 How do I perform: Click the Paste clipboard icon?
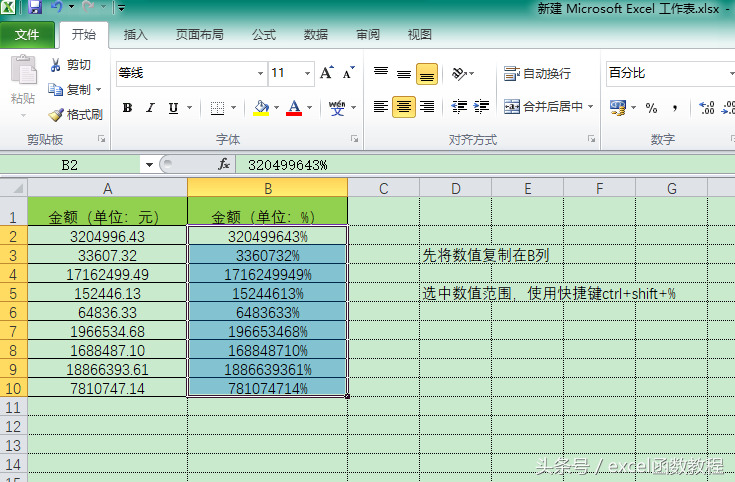tap(23, 70)
